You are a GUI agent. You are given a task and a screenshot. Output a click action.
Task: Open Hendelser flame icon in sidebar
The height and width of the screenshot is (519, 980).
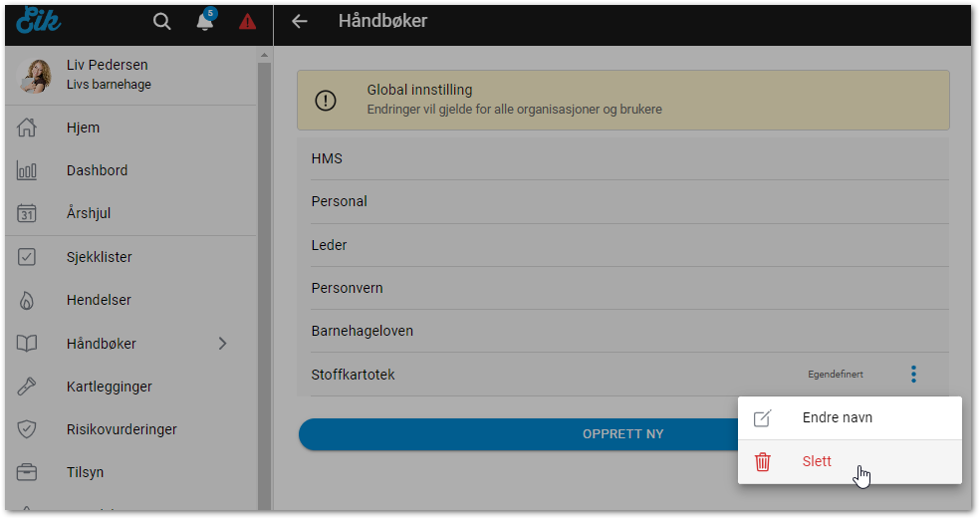click(x=28, y=300)
